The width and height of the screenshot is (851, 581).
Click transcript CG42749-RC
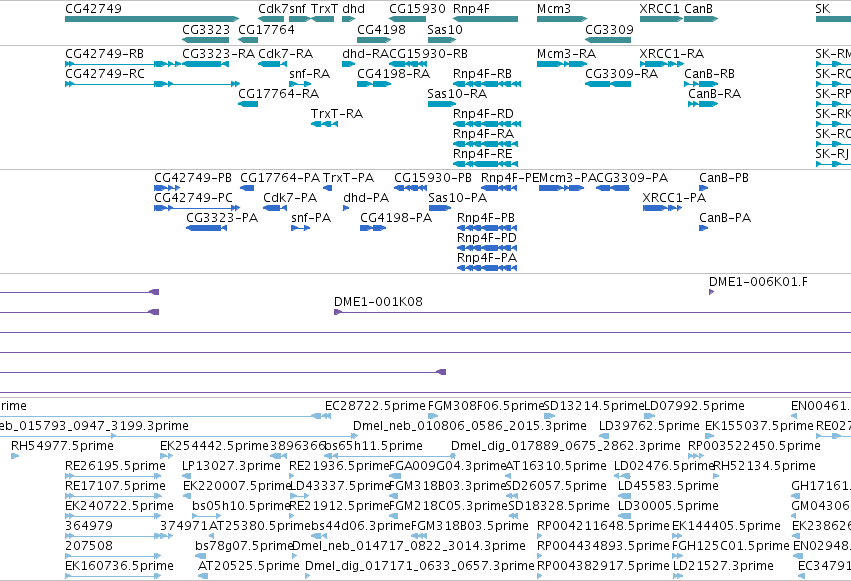coord(152,84)
